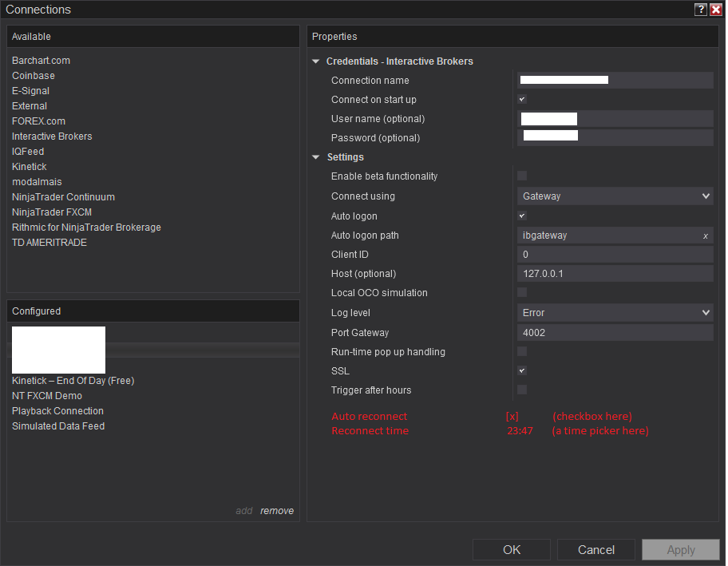
Task: Select Simulated Data Feed connection
Action: pyautogui.click(x=58, y=426)
